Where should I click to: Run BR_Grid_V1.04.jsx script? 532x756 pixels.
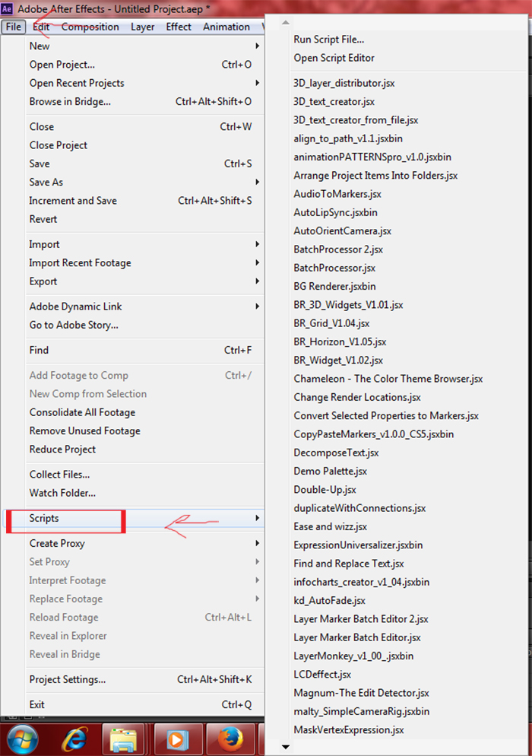[x=331, y=323]
